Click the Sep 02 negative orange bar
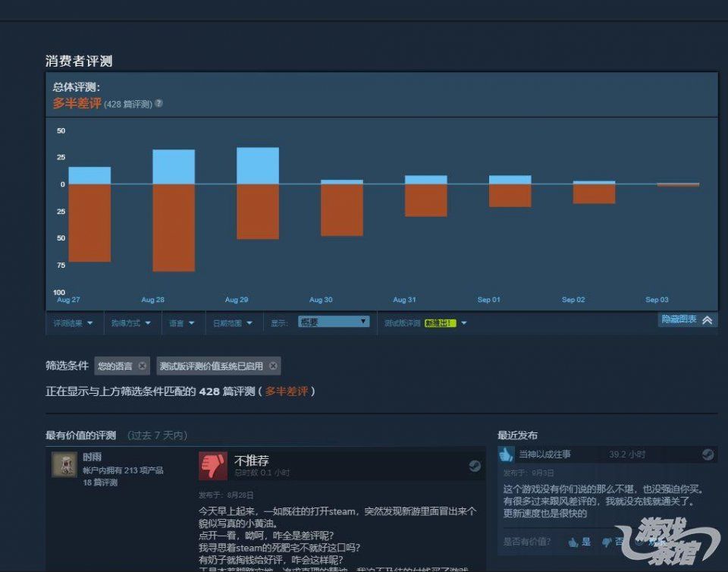This screenshot has height=572, width=728. [594, 194]
